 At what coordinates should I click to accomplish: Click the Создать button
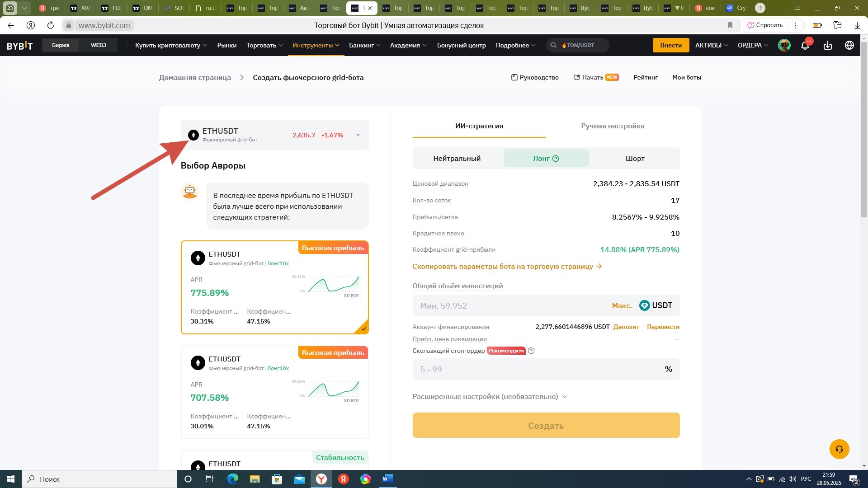[x=546, y=425]
